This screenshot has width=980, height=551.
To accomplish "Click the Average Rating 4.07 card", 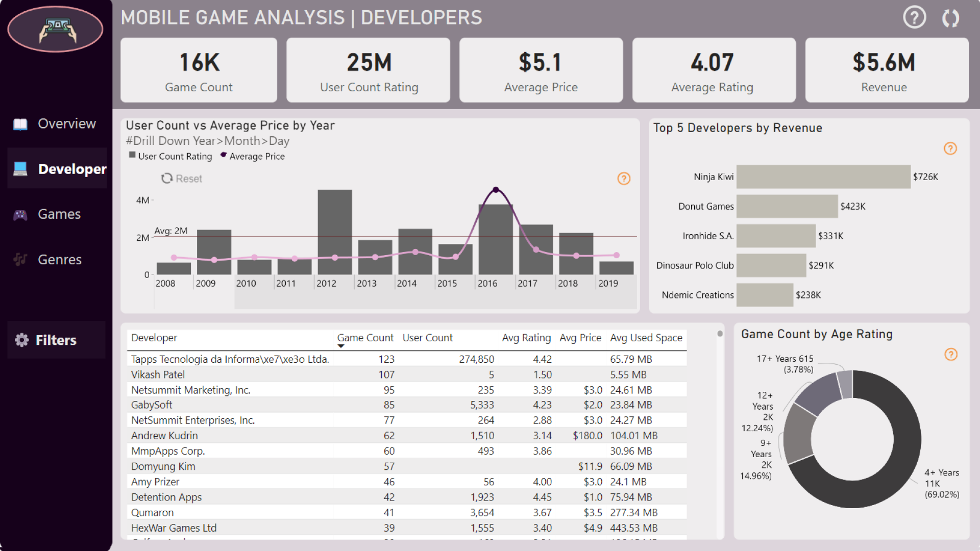I will [714, 70].
